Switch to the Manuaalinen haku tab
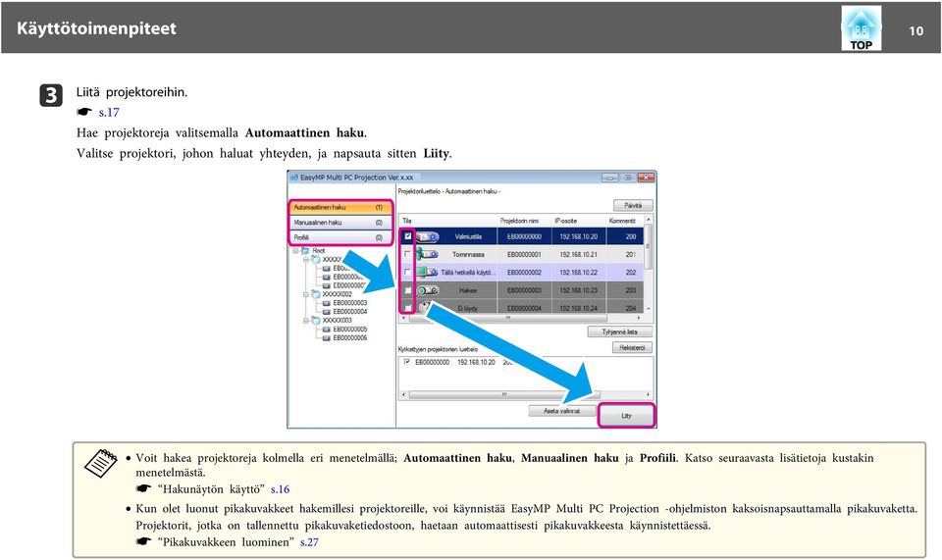The width and height of the screenshot is (942, 560). 340,222
